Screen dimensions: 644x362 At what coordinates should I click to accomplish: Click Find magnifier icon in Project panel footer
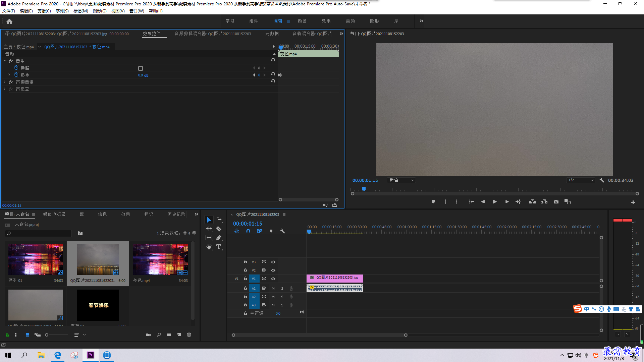point(159,335)
